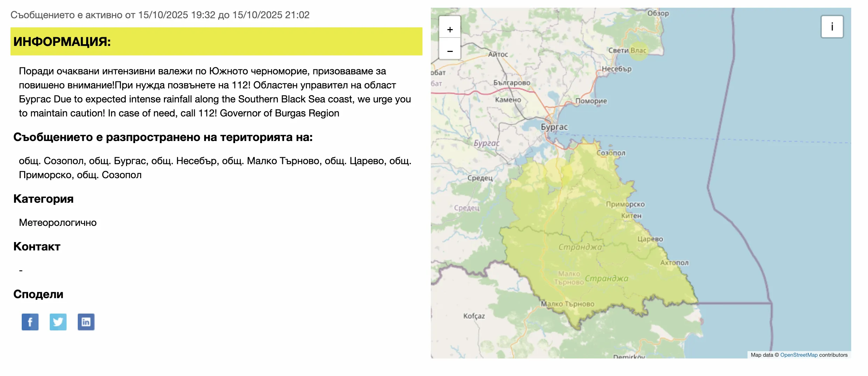The height and width of the screenshot is (376, 868).
Task: Select the Несебър label on the map
Action: click(616, 69)
